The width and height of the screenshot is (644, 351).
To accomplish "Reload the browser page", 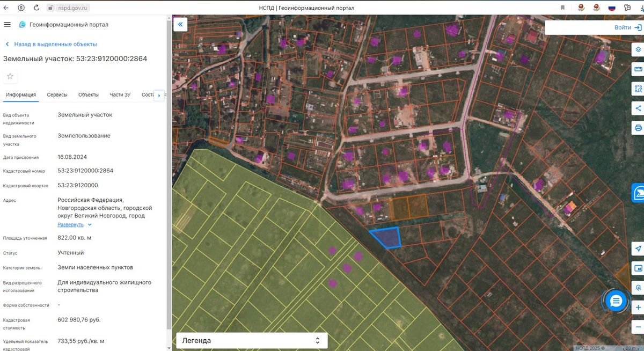I will pyautogui.click(x=36, y=8).
